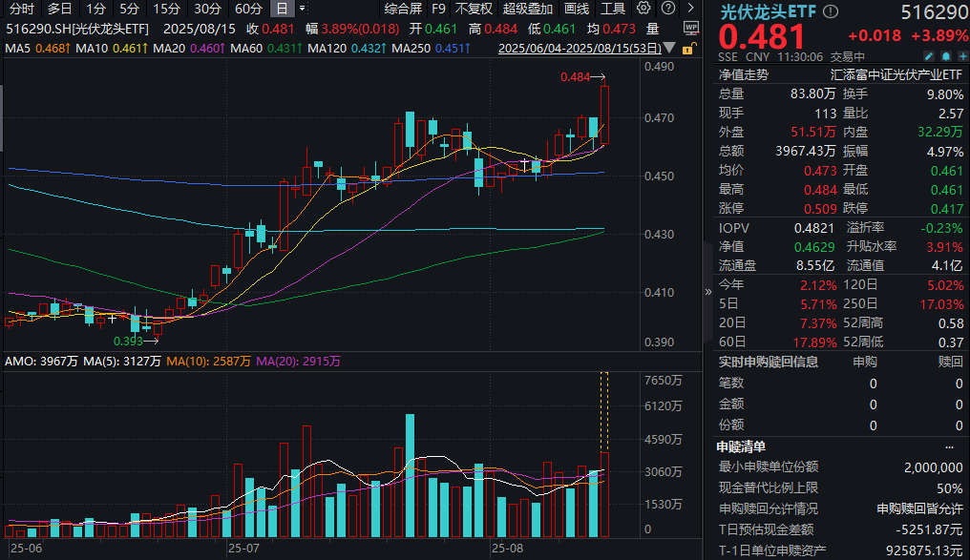This screenshot has width=970, height=560.
Task: Click the 净值走势 link
Action: pyautogui.click(x=743, y=72)
